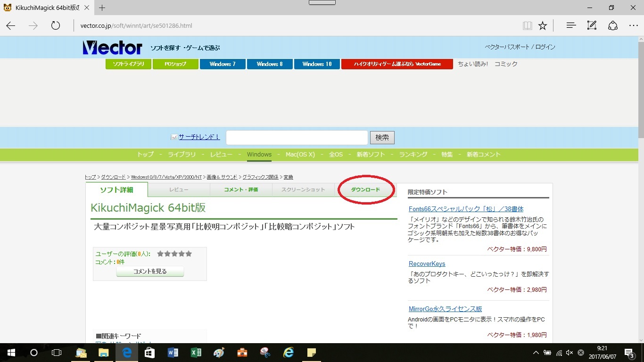Screen dimensions: 644x362
Task: Open File Explorer from taskbar
Action: pos(104,353)
